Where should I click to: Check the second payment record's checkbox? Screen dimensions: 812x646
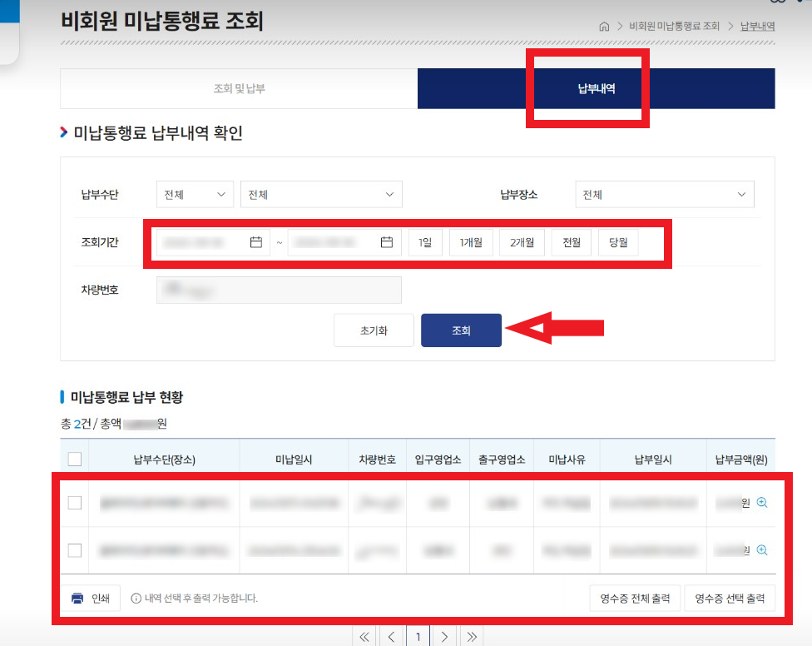[74, 550]
